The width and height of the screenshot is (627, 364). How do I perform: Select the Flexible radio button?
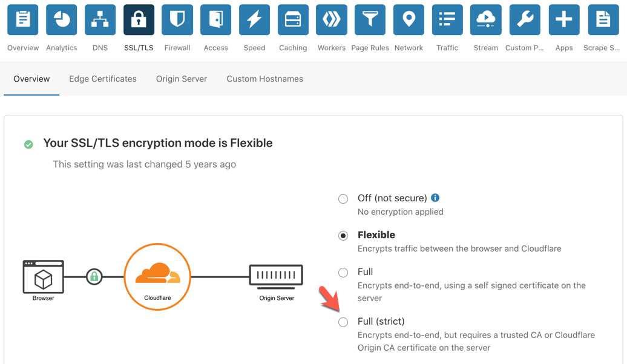343,236
